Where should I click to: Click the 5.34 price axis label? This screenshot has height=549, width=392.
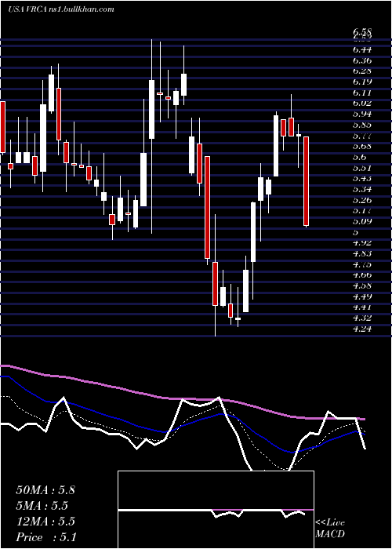click(362, 190)
